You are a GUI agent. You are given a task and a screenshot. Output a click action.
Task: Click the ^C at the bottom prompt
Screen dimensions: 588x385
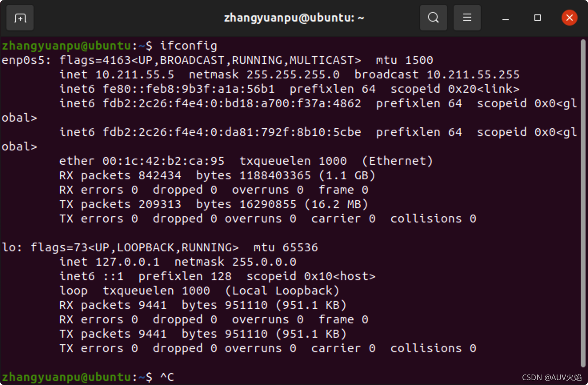click(167, 377)
